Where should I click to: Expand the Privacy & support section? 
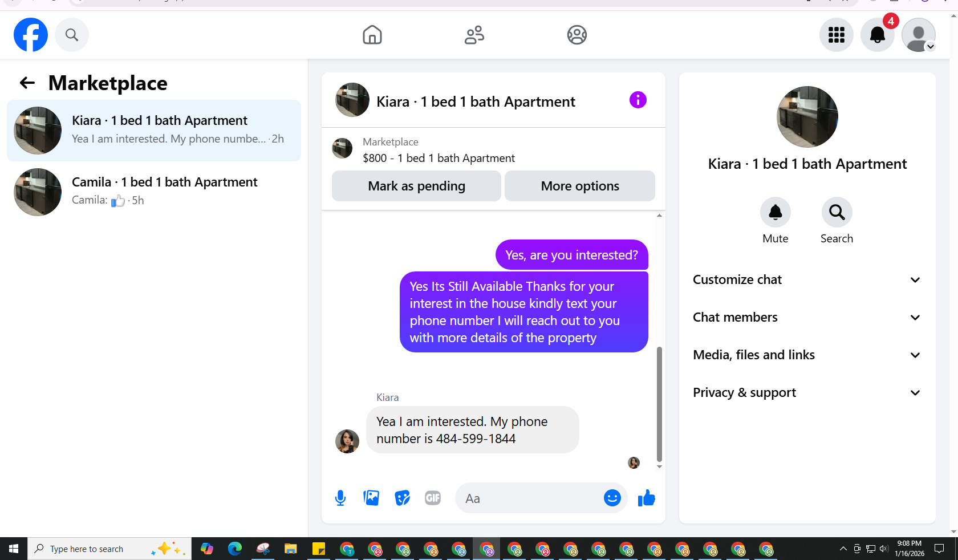point(807,392)
